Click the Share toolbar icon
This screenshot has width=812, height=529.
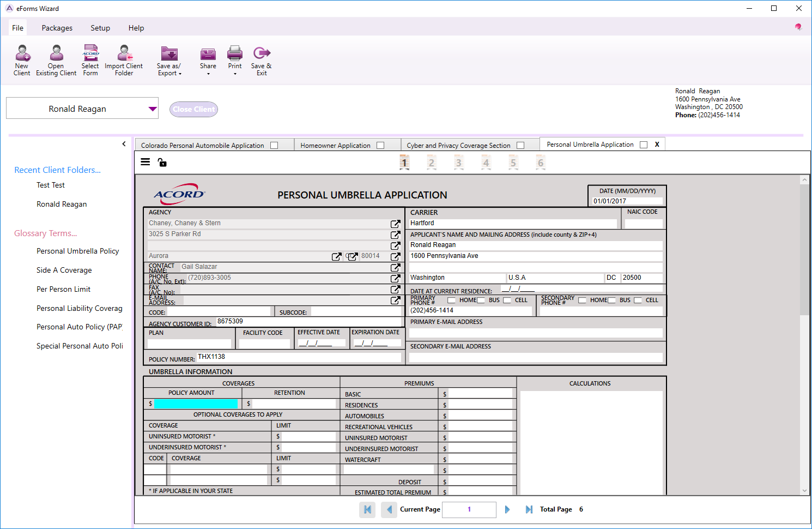[208, 53]
